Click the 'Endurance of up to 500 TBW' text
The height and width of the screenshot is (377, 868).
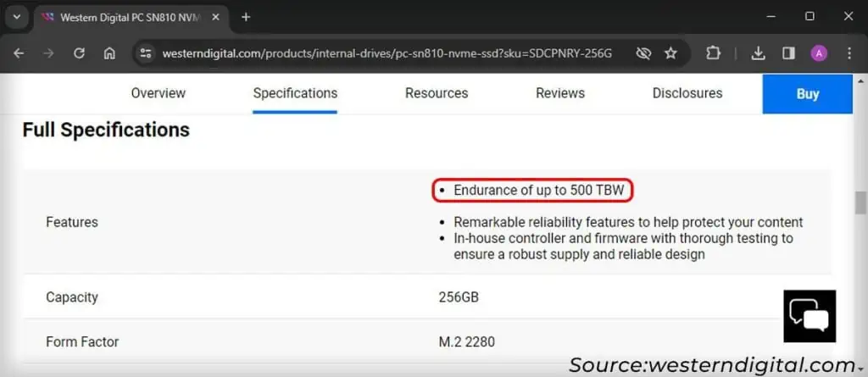[538, 191]
